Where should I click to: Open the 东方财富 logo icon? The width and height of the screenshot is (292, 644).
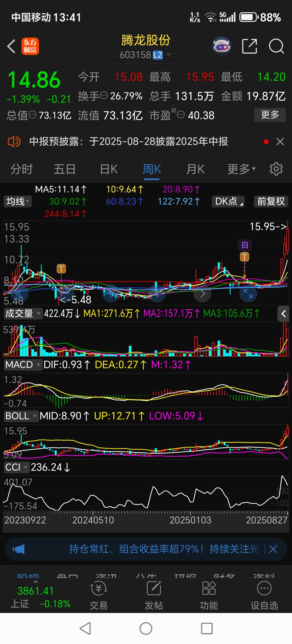pyautogui.click(x=30, y=46)
